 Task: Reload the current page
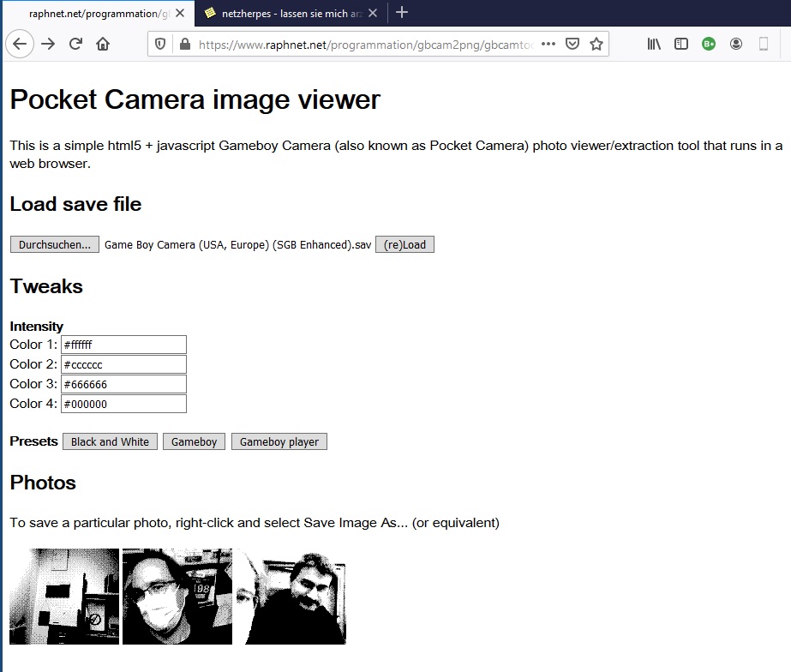tap(75, 44)
